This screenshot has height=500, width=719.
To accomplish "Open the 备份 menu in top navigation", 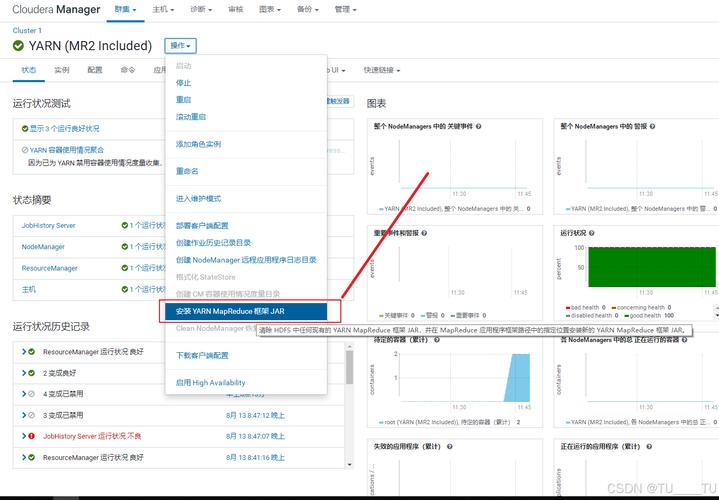I will point(308,9).
